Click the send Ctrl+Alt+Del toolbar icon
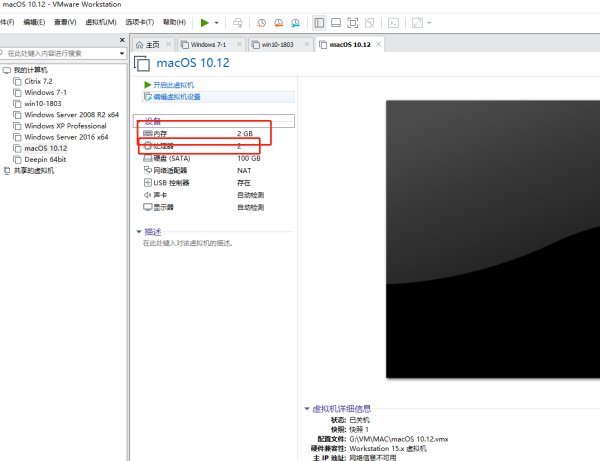The image size is (600, 461). (x=238, y=23)
